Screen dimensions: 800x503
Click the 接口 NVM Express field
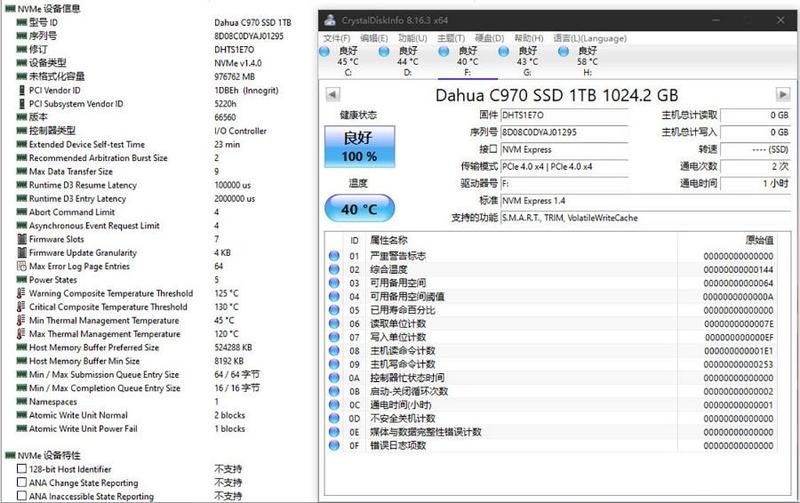(564, 149)
